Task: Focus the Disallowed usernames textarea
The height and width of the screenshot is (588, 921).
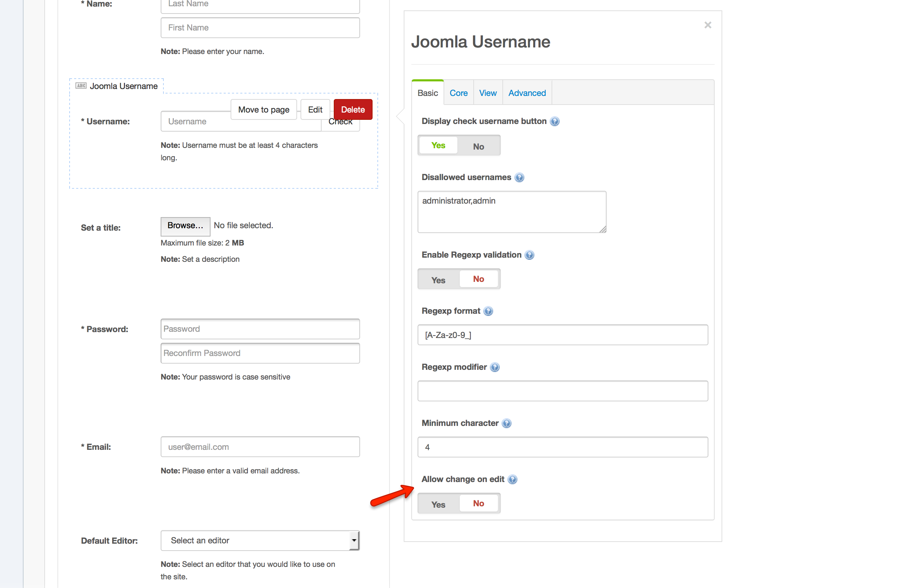Action: pos(512,212)
